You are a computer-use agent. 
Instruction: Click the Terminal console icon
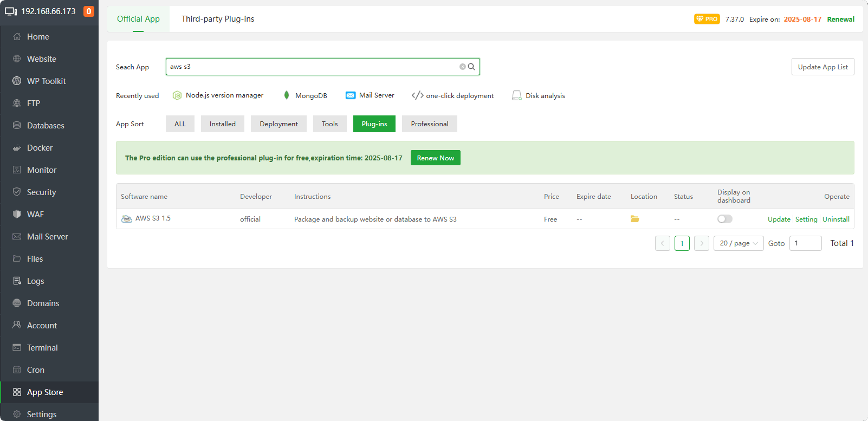(17, 348)
